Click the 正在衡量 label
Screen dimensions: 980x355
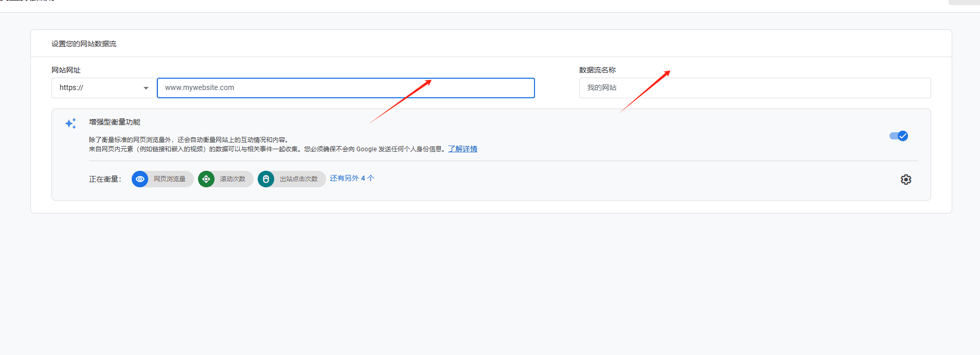click(x=105, y=179)
